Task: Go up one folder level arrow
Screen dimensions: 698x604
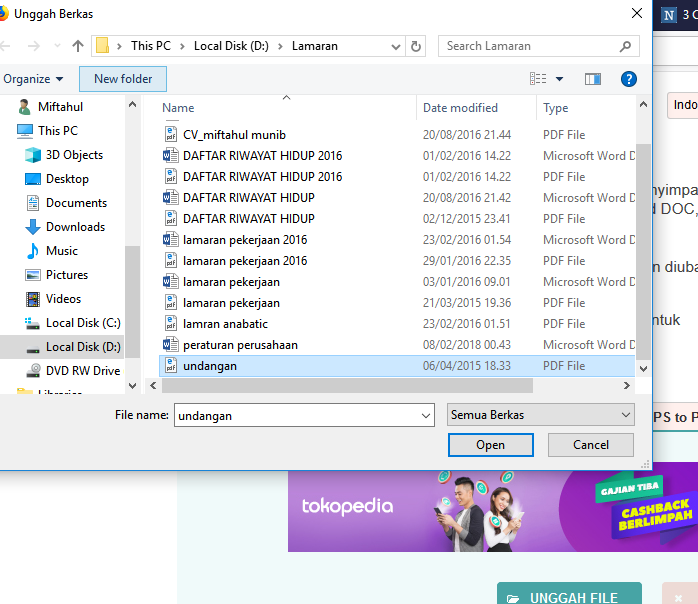Action: click(78, 46)
